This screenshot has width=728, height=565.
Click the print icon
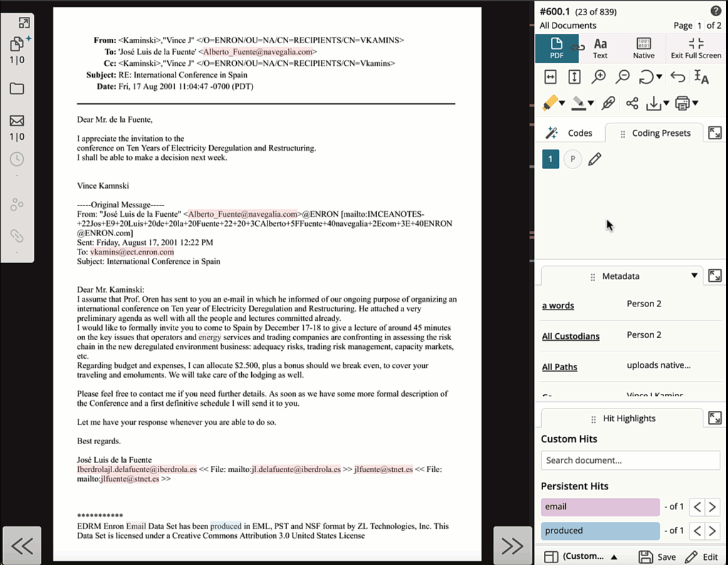682,103
